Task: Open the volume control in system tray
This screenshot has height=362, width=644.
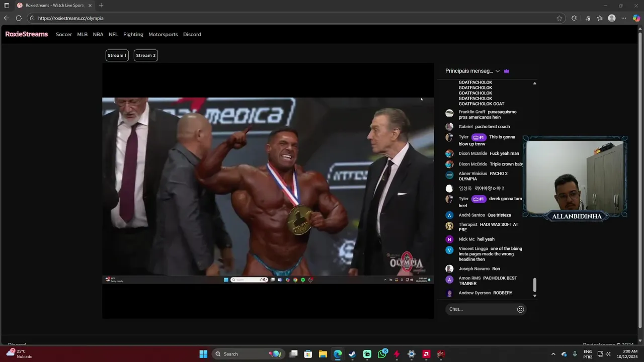Action: click(x=608, y=354)
